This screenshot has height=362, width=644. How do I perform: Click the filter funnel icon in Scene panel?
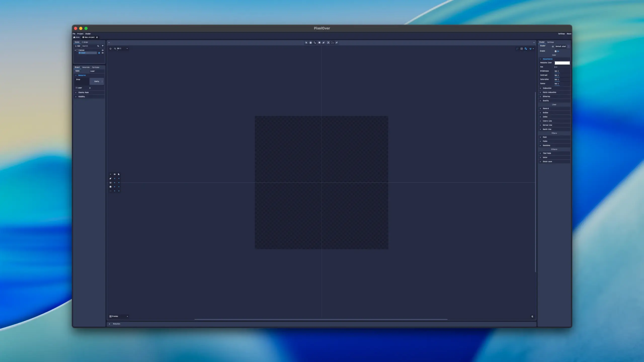(103, 46)
